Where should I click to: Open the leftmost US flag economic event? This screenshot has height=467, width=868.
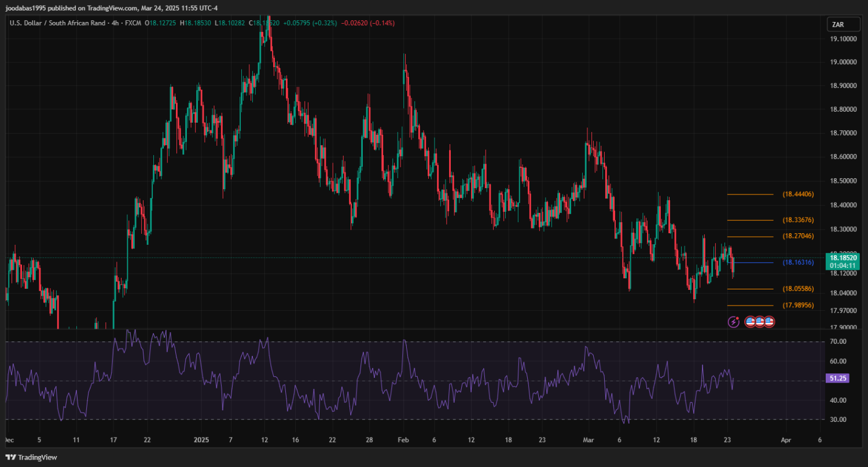point(751,321)
